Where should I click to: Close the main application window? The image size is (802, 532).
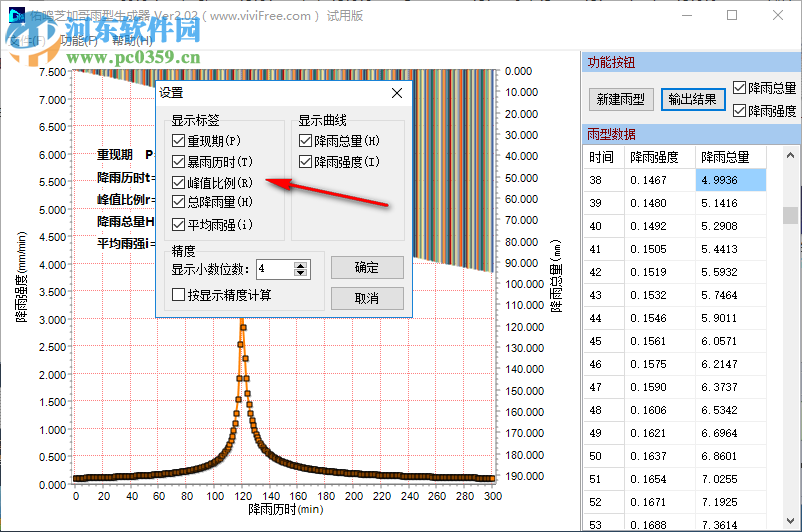[x=777, y=15]
